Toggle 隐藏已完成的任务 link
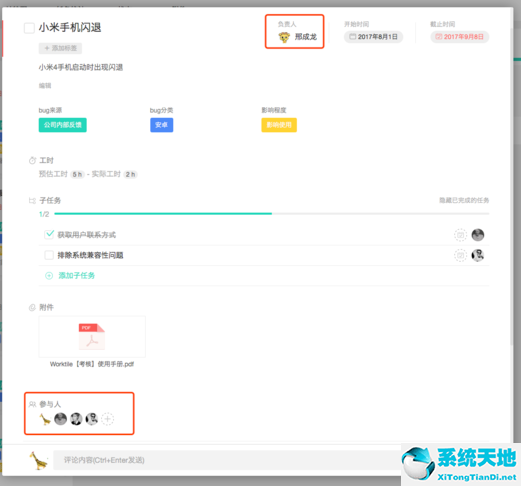 pyautogui.click(x=464, y=200)
